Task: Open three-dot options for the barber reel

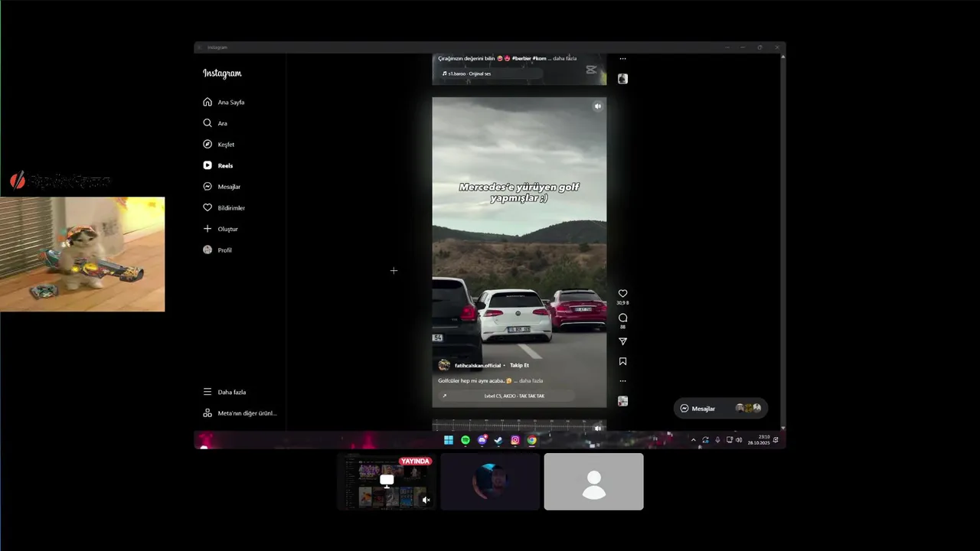Action: coord(622,59)
